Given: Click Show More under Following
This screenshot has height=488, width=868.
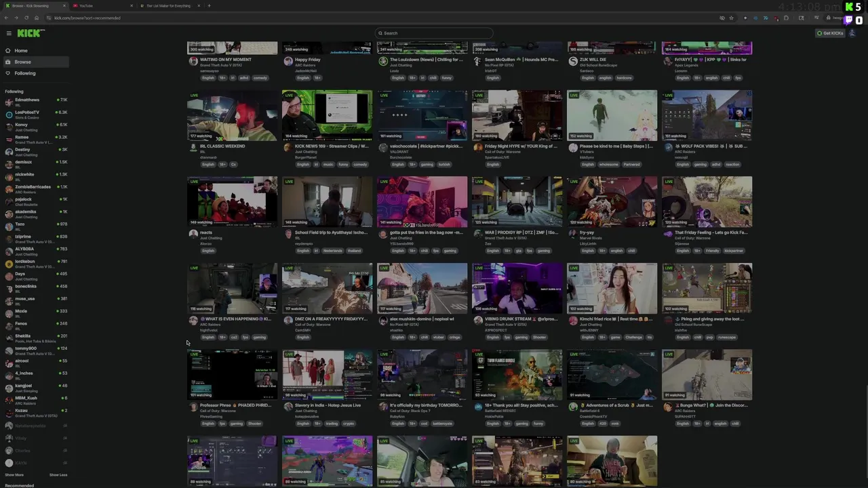Looking at the screenshot, I should [x=14, y=475].
